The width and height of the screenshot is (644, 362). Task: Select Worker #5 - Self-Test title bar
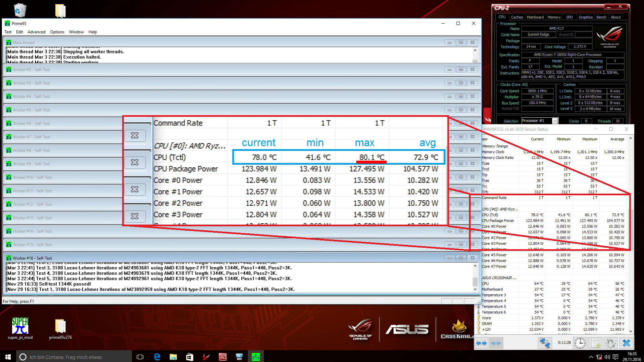(x=242, y=110)
